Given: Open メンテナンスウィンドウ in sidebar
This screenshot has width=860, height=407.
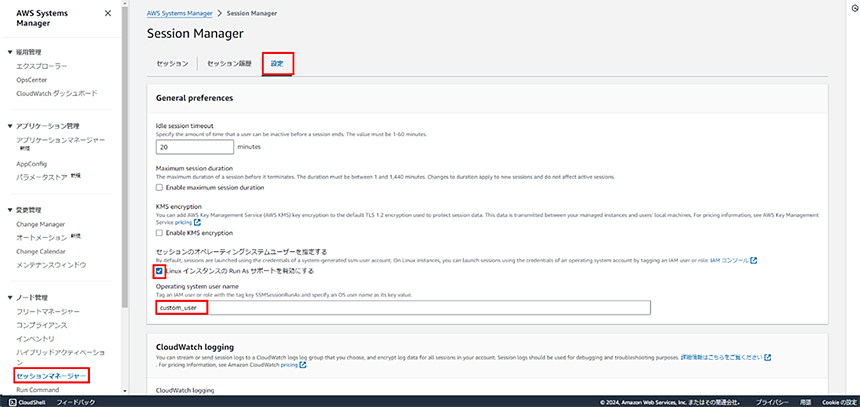Looking at the screenshot, I should coord(52,265).
